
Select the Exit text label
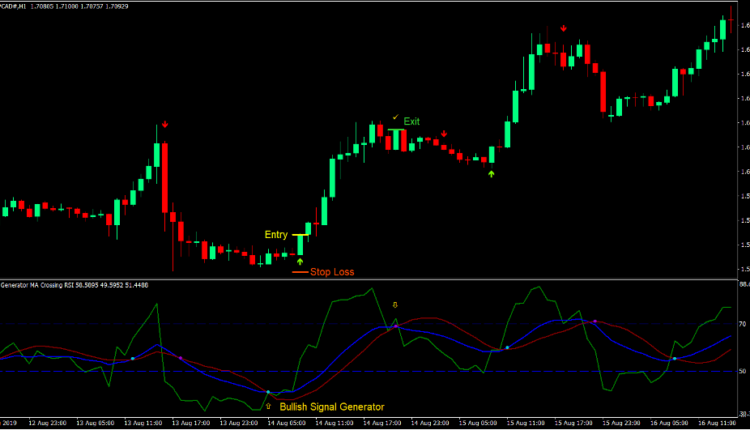click(412, 121)
